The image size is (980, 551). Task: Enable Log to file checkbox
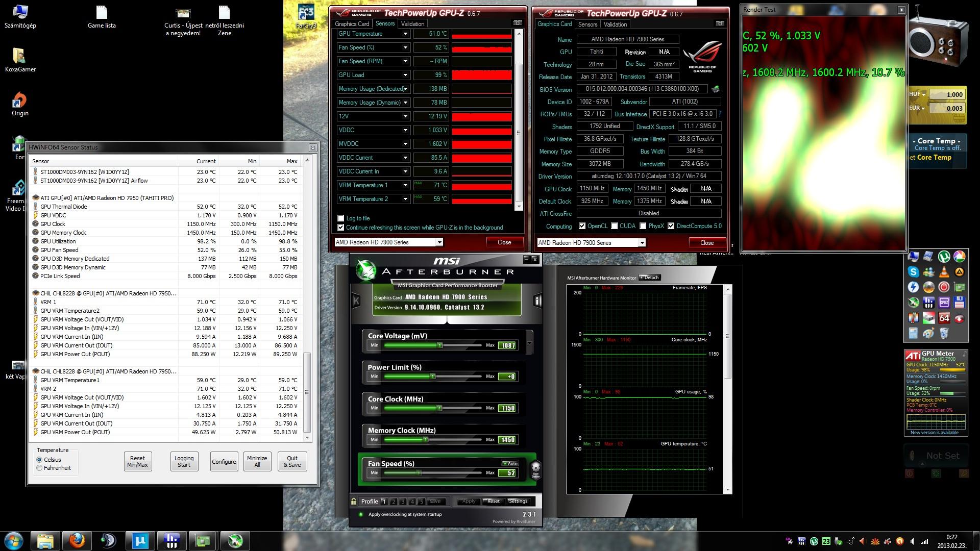pos(341,218)
